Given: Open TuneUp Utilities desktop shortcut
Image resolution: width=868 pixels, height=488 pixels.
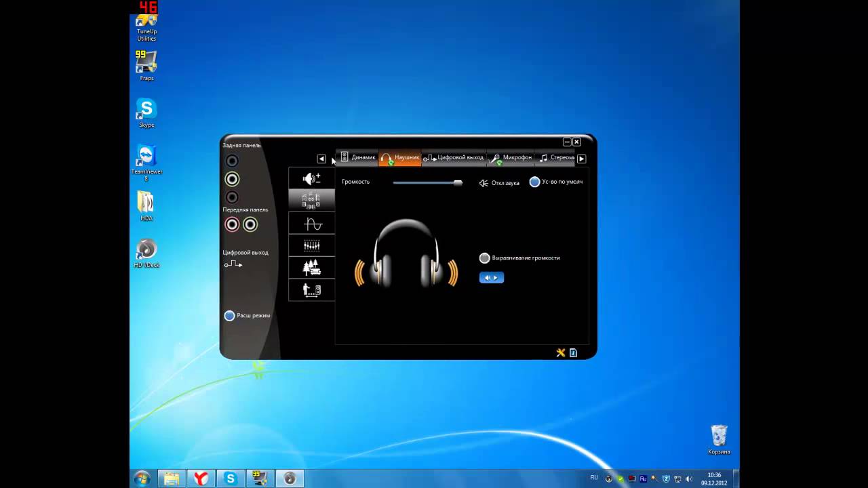Looking at the screenshot, I should pos(146,27).
